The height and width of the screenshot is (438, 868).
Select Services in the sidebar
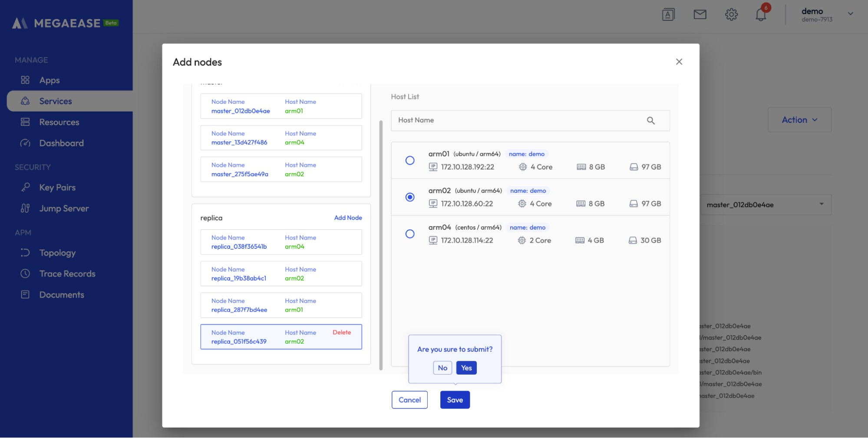tap(55, 101)
